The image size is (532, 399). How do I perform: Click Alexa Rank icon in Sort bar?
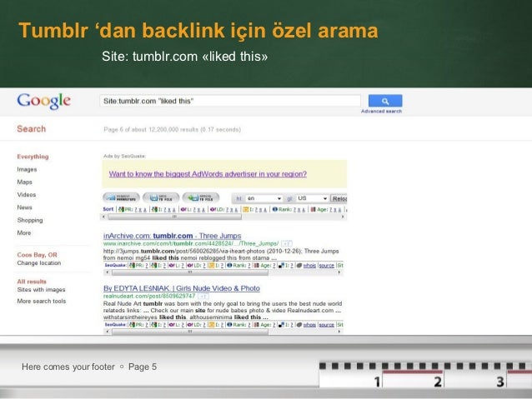click(275, 210)
